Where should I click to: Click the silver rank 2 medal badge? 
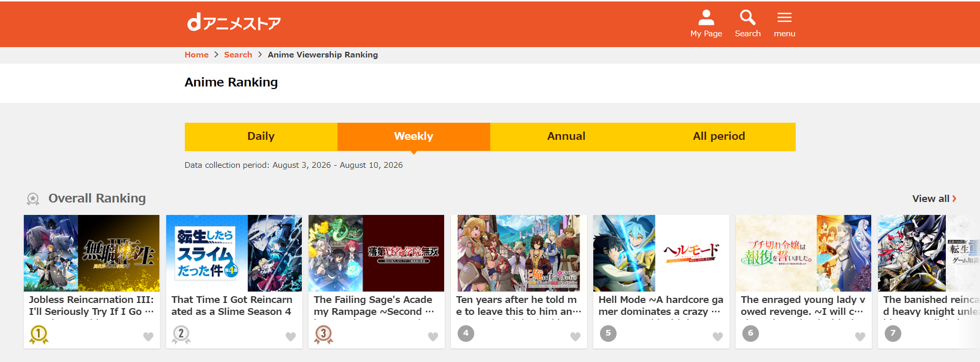tap(181, 335)
